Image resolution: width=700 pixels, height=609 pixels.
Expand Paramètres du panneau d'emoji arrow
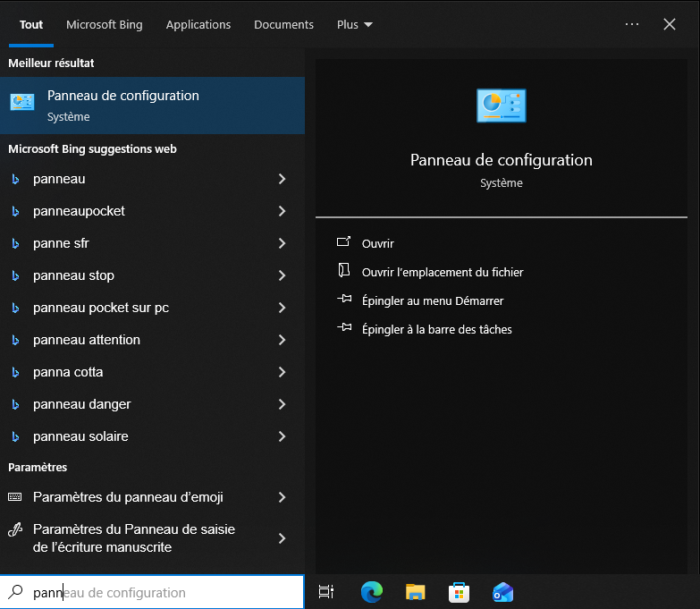click(282, 497)
